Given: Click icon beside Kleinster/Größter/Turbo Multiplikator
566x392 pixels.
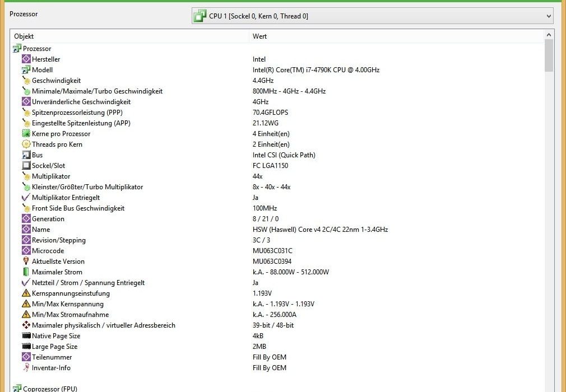Looking at the screenshot, I should click(26, 186).
